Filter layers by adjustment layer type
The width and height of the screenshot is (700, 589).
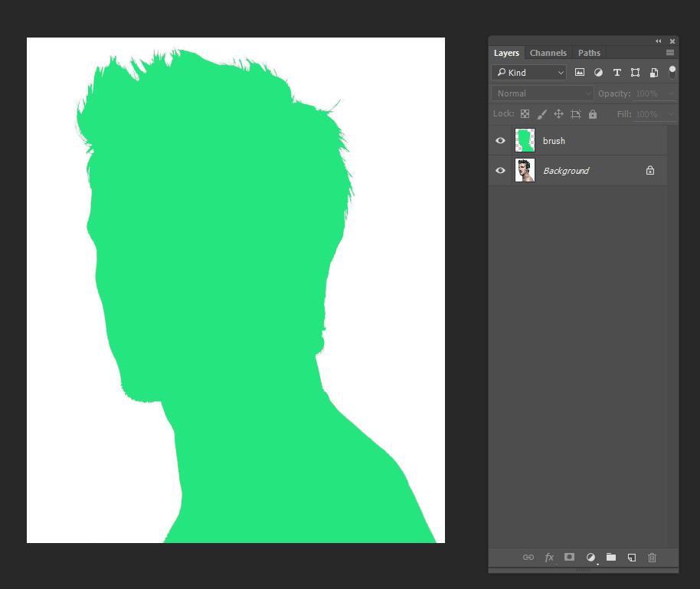(598, 73)
